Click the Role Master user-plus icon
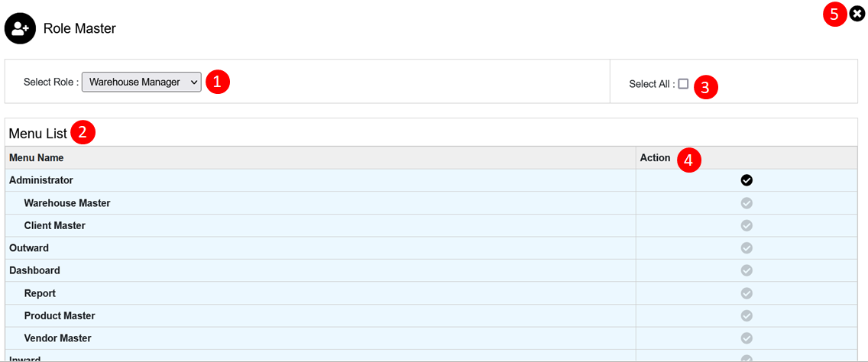Image resolution: width=868 pixels, height=362 pixels. 19,29
